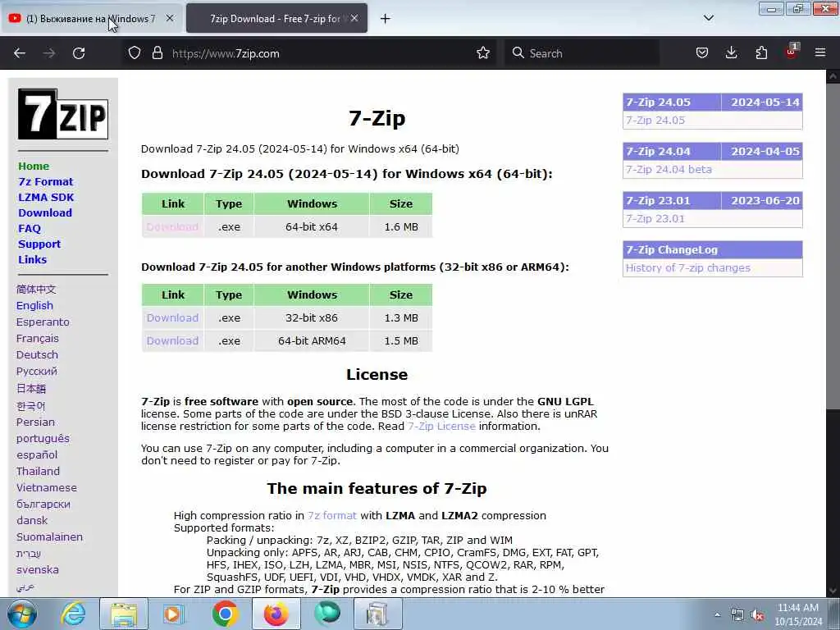840x630 pixels.
Task: Open the Firefox hamburger menu
Action: click(x=820, y=52)
